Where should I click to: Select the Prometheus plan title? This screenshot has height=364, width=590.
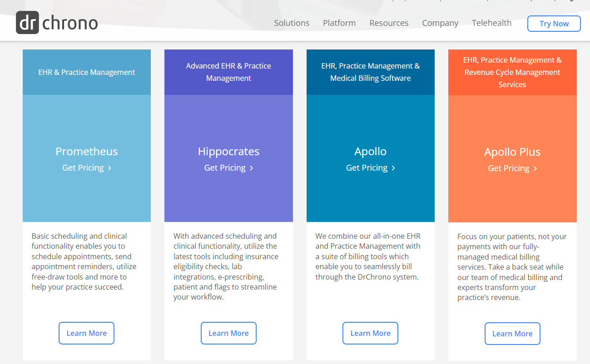[x=87, y=151]
